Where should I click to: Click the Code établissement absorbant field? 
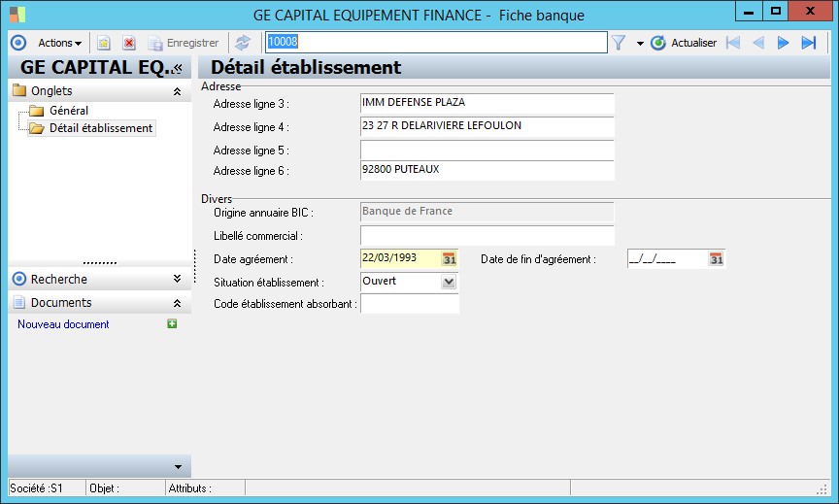tap(410, 304)
